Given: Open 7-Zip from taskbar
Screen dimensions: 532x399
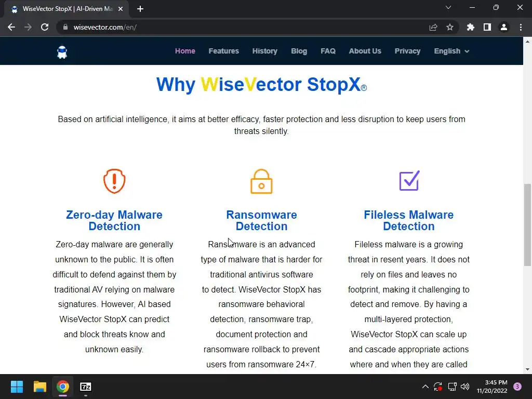Looking at the screenshot, I should point(86,387).
